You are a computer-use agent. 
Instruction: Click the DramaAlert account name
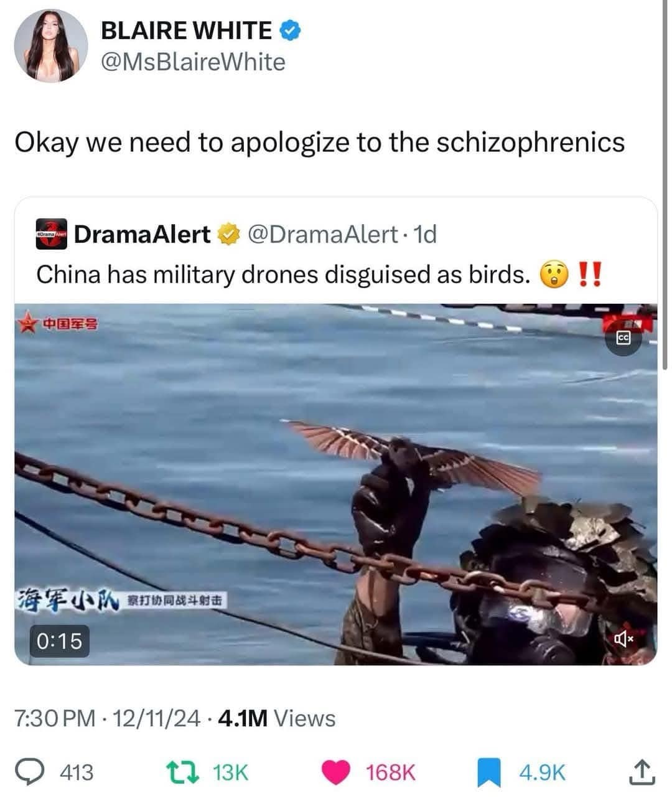pos(142,234)
